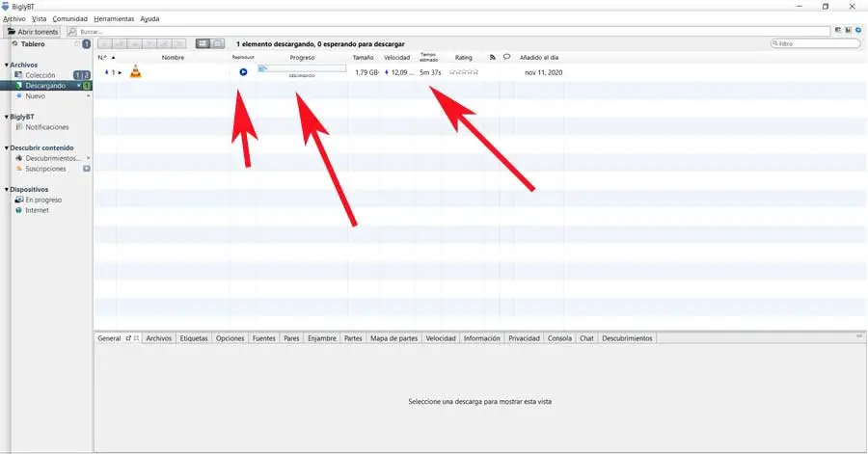Collapse the Descubrir contenido section
Screen dimensions: 868x454
click(x=7, y=147)
